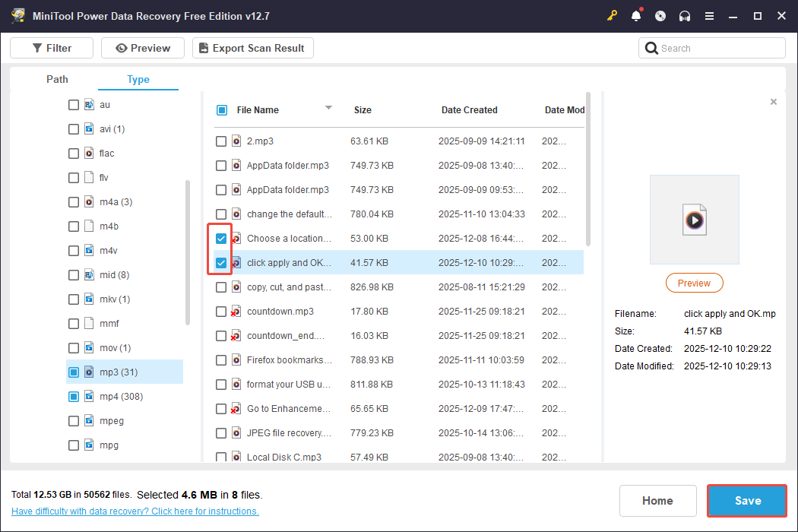This screenshot has height=532, width=798.
Task: Switch to the Path tab
Action: tap(56, 79)
